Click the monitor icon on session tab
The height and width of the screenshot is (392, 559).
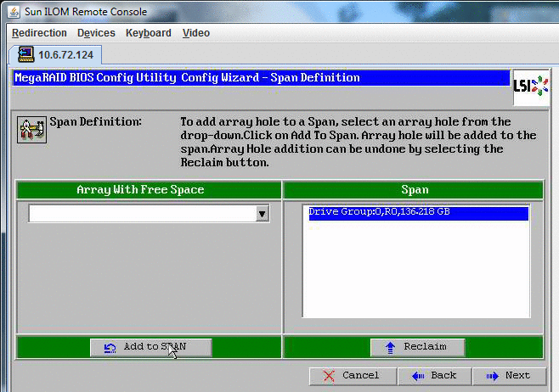[26, 54]
